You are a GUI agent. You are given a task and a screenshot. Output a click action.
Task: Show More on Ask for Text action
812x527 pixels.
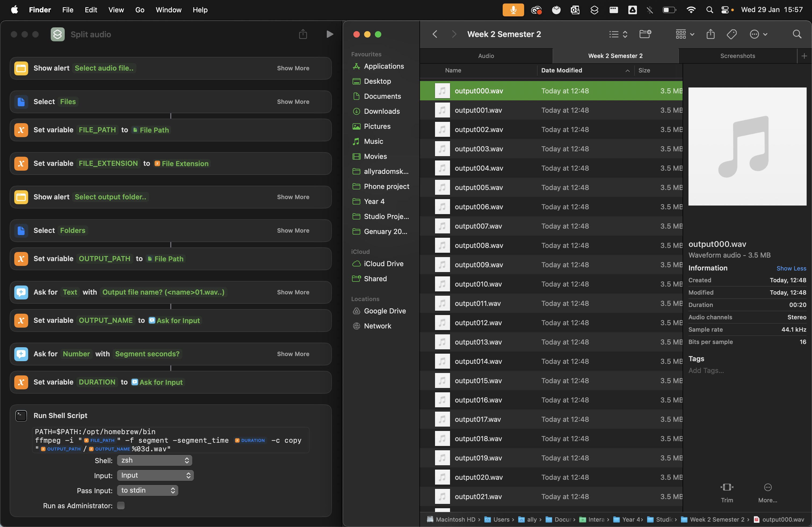(x=293, y=292)
